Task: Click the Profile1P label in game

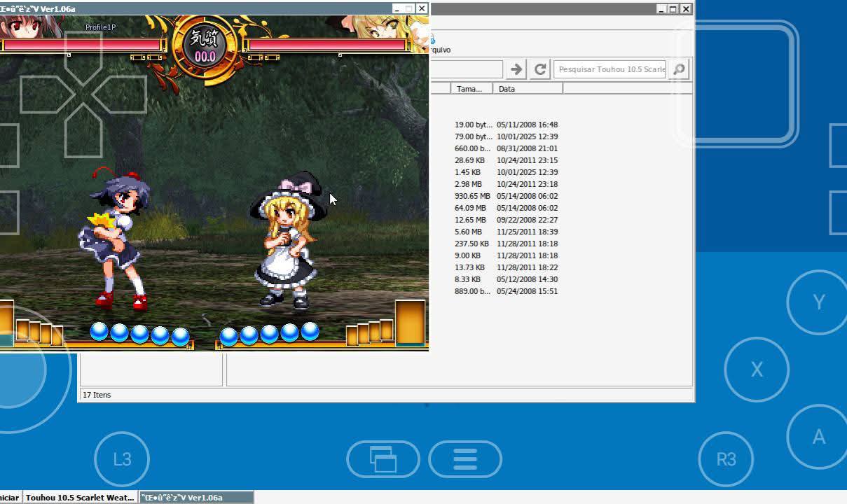Action: [100, 27]
